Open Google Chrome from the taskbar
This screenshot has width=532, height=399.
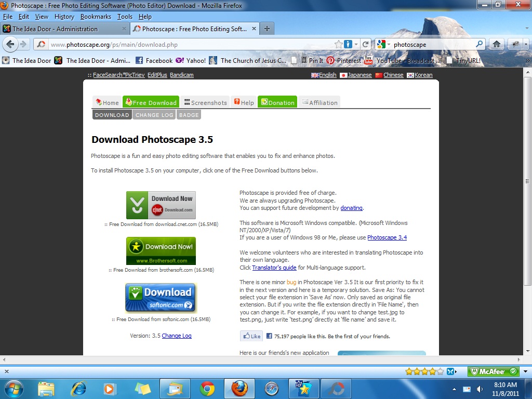[207, 389]
